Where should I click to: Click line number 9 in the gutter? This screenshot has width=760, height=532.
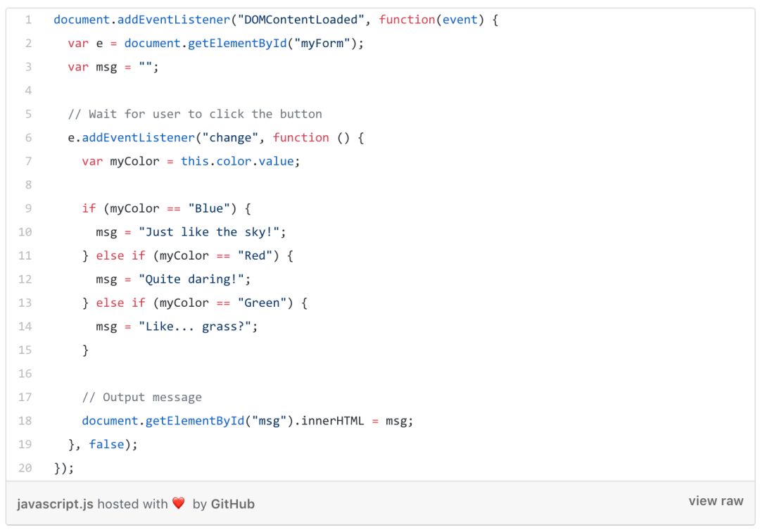pyautogui.click(x=28, y=208)
